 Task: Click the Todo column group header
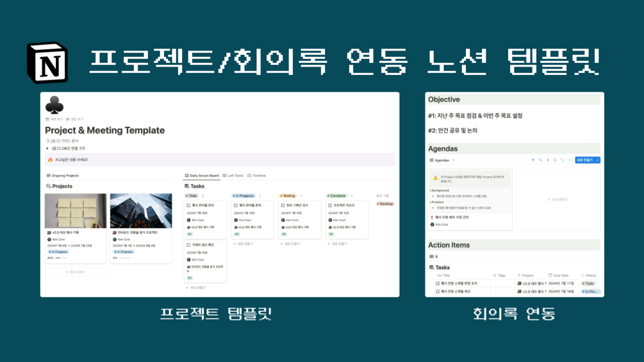(192, 196)
